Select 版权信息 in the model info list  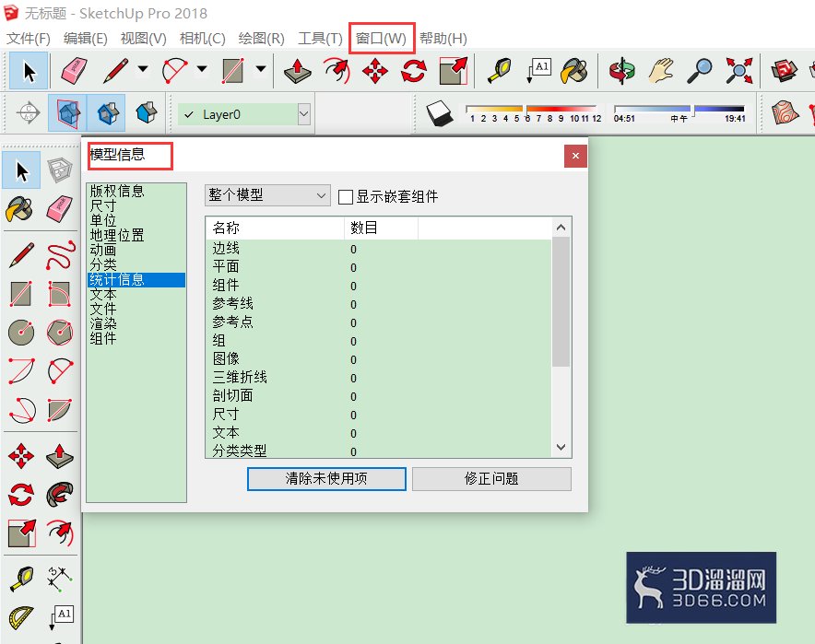(x=117, y=191)
